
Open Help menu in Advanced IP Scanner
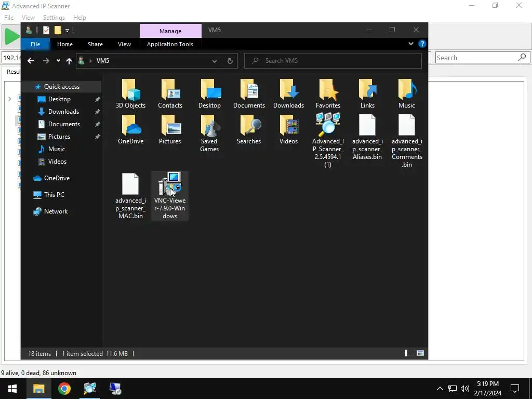click(x=79, y=17)
